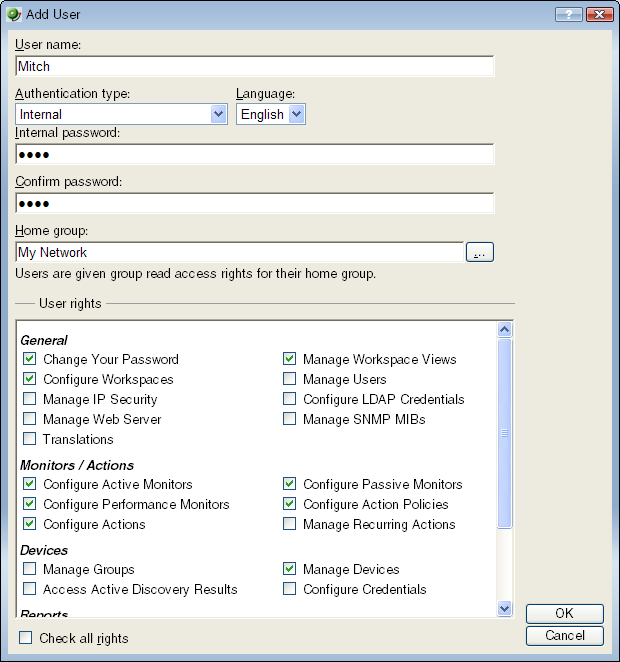
Task: Click the User rights group label
Action: pos(70,304)
